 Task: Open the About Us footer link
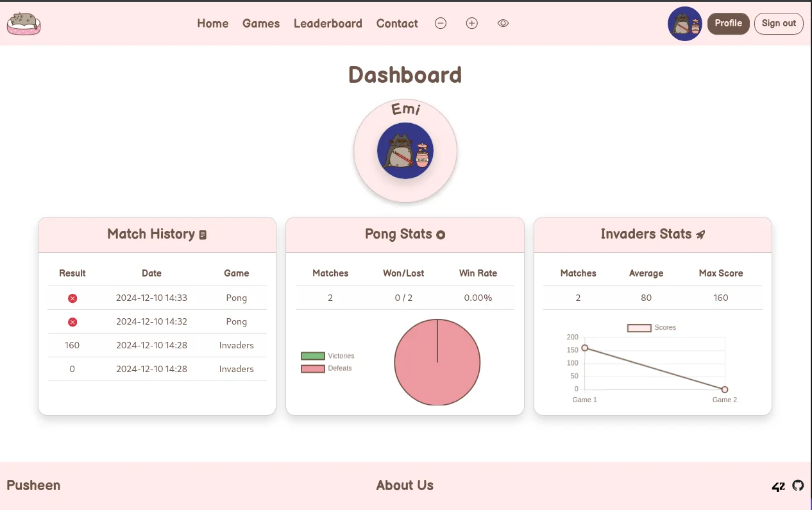point(405,486)
